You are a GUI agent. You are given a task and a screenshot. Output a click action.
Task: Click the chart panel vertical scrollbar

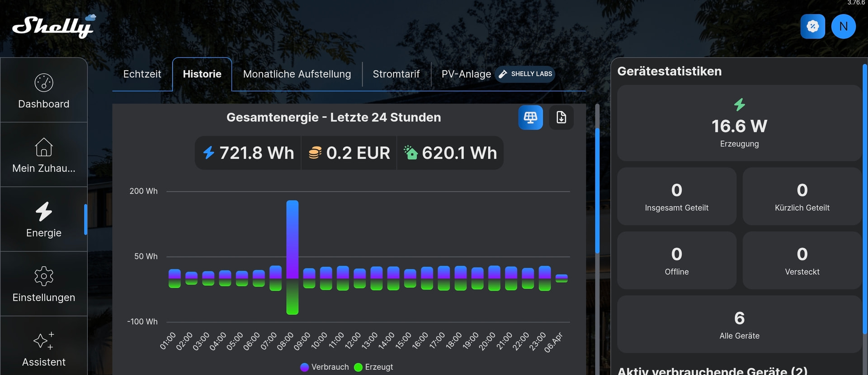[597, 190]
